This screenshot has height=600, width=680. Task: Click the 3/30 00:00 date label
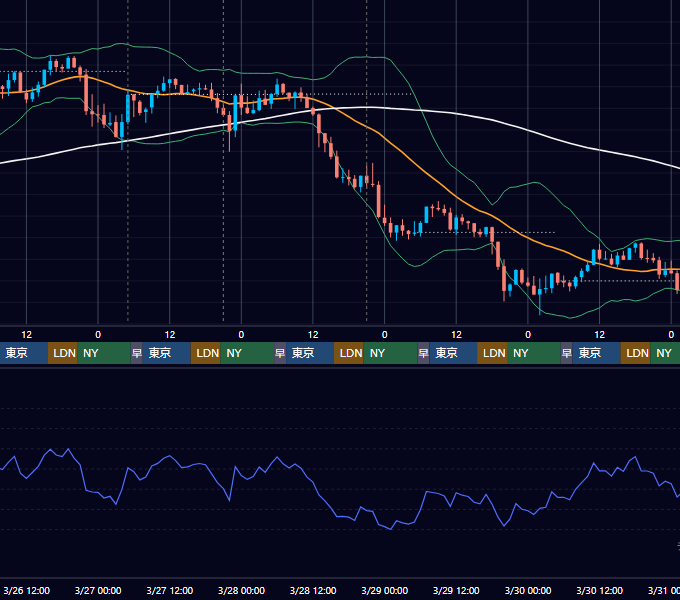click(528, 590)
